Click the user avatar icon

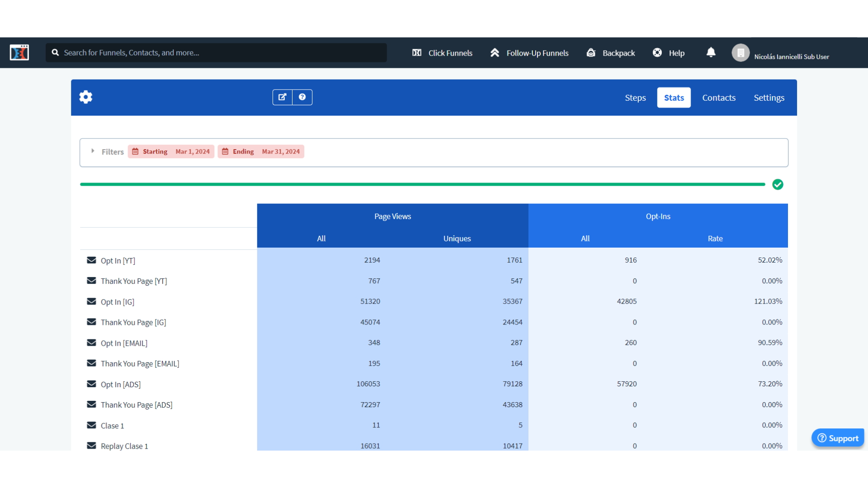pos(741,53)
